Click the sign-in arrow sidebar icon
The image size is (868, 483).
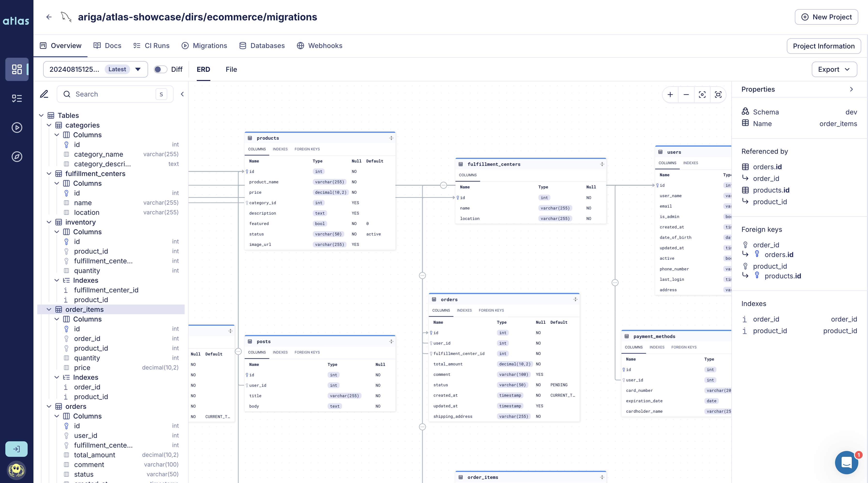[x=16, y=449]
